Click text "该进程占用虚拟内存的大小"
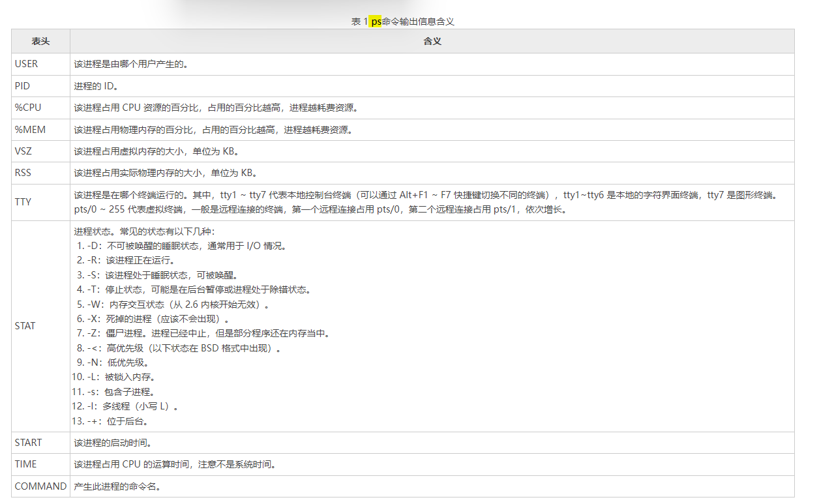Viewport: 819px width, 504px height. pyautogui.click(x=131, y=151)
